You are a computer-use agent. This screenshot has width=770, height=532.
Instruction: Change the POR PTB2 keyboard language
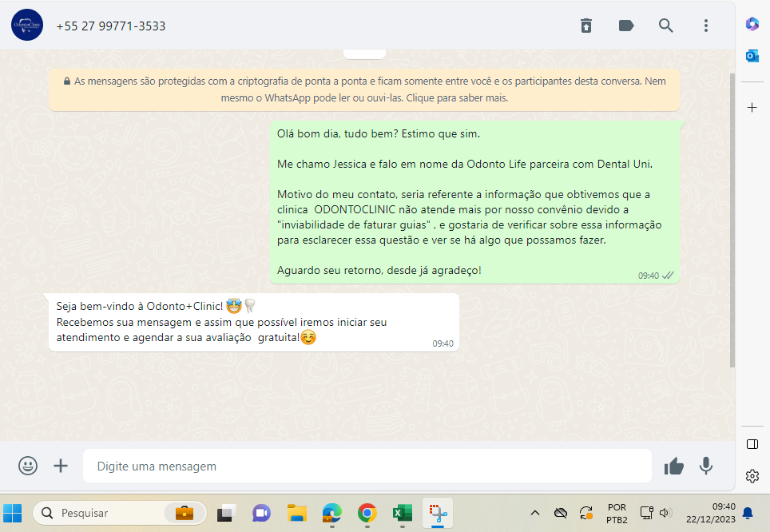coord(617,514)
